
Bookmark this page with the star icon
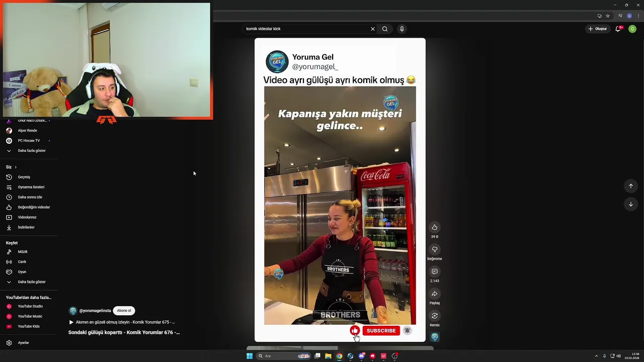point(608,16)
